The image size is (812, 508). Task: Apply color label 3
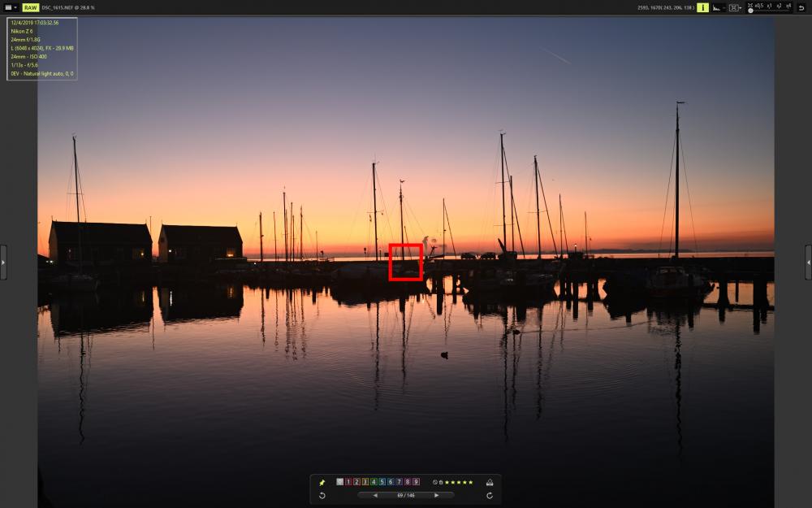[365, 481]
